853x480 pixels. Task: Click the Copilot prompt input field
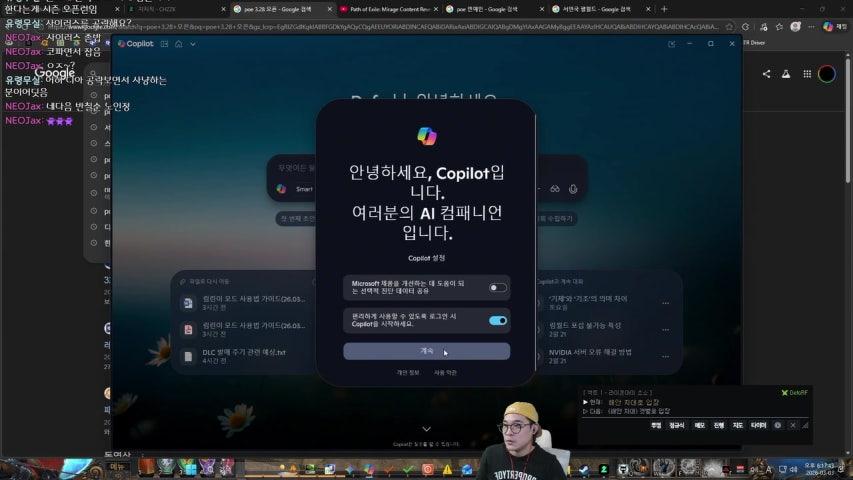point(426,168)
